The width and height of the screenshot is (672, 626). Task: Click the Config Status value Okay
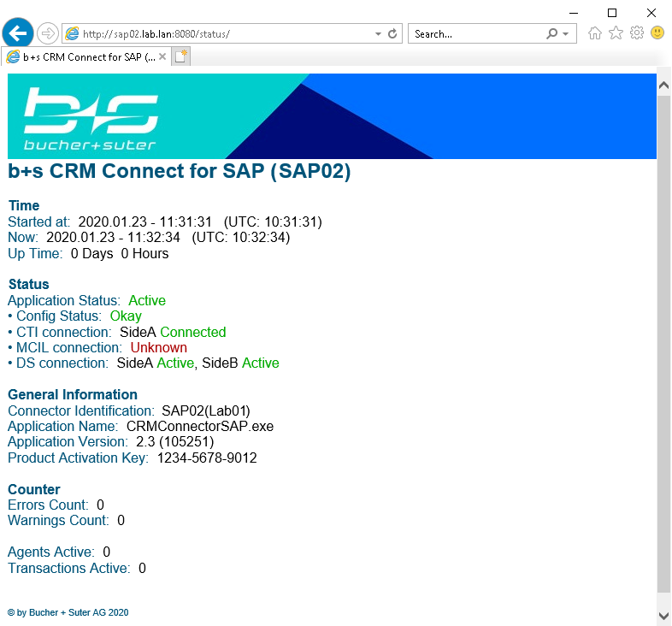pos(126,316)
